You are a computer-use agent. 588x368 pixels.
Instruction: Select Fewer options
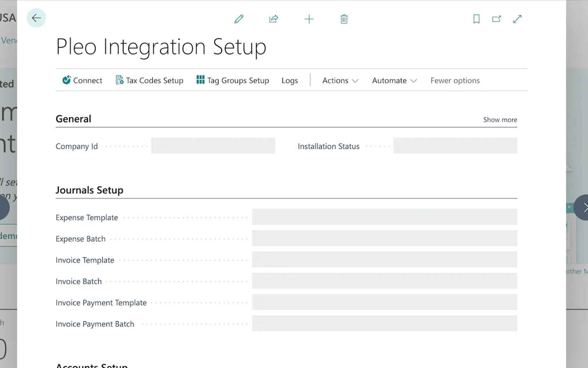pos(455,80)
